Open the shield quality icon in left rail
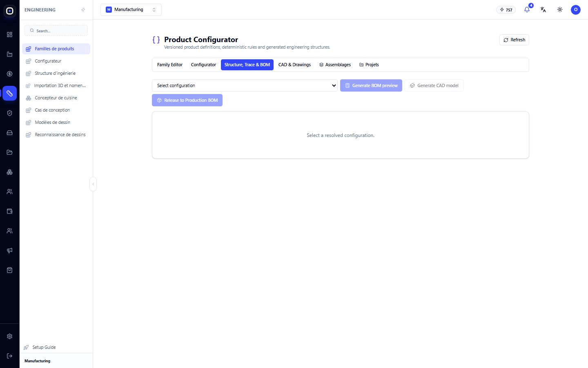Viewport: 588px width, 368px height. tap(10, 113)
